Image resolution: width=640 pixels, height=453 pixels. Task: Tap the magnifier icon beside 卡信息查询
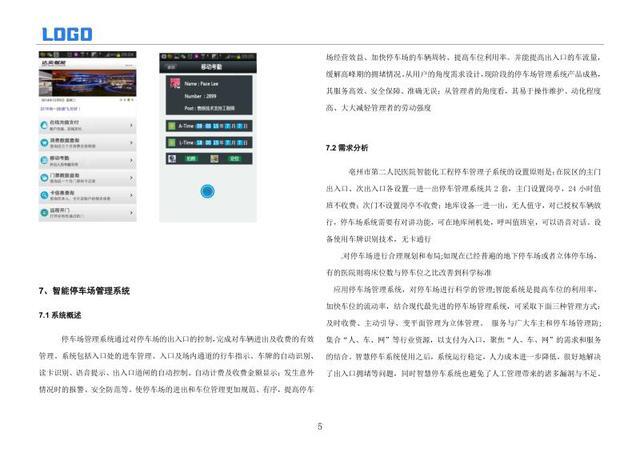(44, 195)
